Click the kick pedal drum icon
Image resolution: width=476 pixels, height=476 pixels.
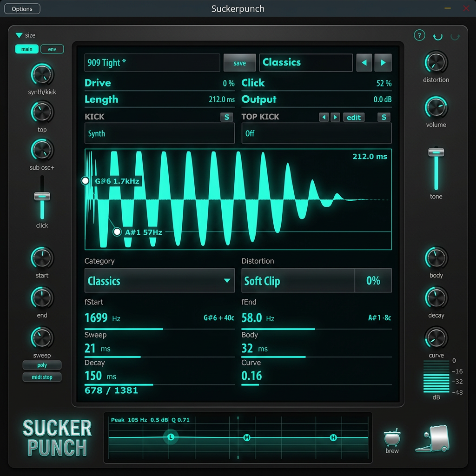tap(433, 438)
